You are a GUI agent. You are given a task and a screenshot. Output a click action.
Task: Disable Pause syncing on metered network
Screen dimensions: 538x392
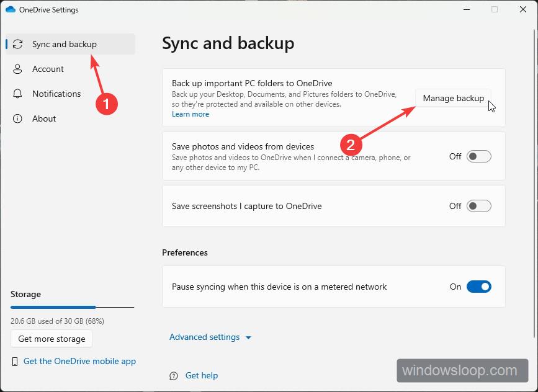[478, 287]
